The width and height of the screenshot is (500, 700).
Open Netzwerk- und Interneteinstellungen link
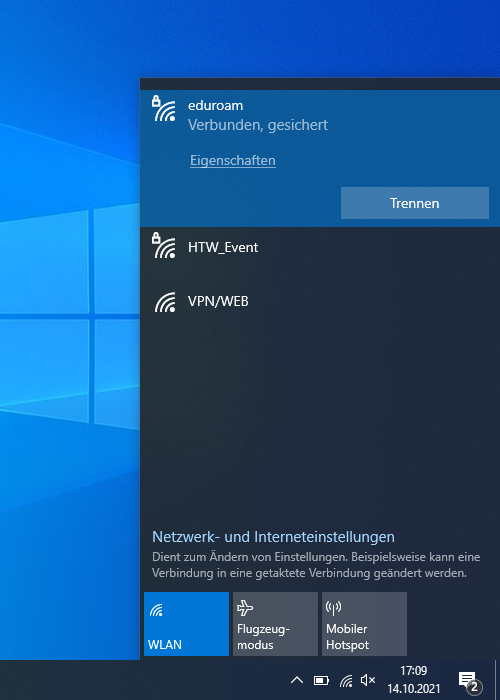click(x=273, y=537)
